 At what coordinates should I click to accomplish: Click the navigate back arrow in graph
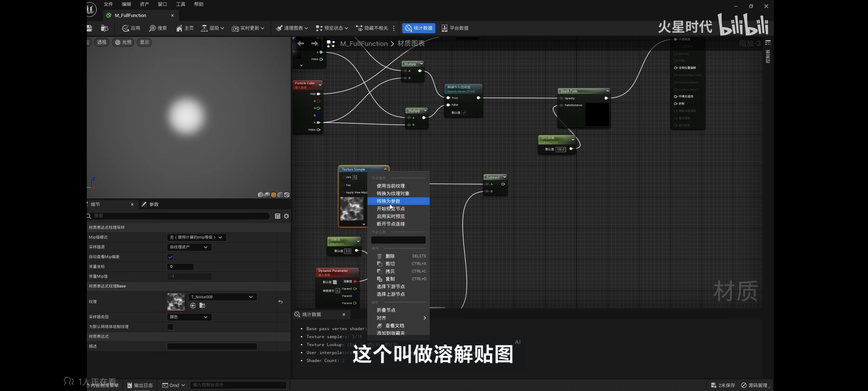[301, 44]
